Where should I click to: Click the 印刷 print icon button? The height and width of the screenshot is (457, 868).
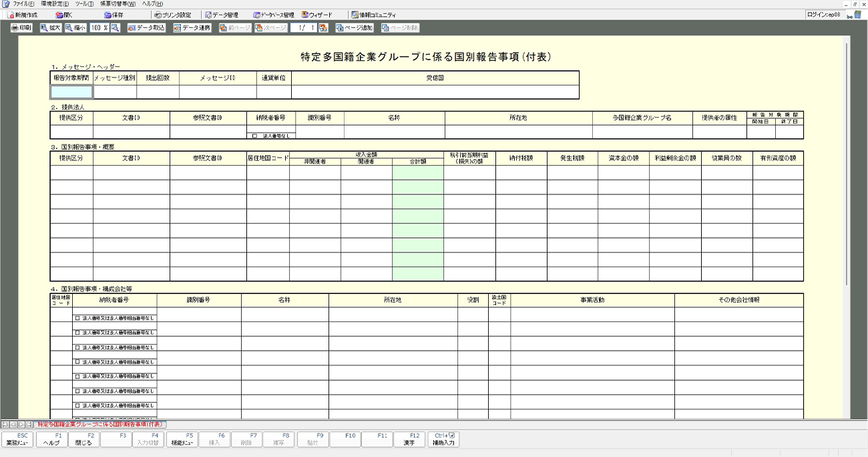[21, 28]
